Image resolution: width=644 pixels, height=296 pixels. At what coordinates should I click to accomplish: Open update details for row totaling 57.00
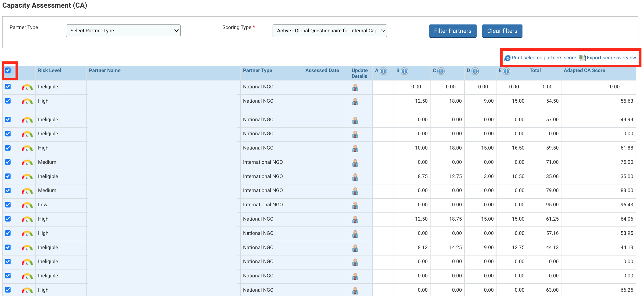tap(355, 120)
